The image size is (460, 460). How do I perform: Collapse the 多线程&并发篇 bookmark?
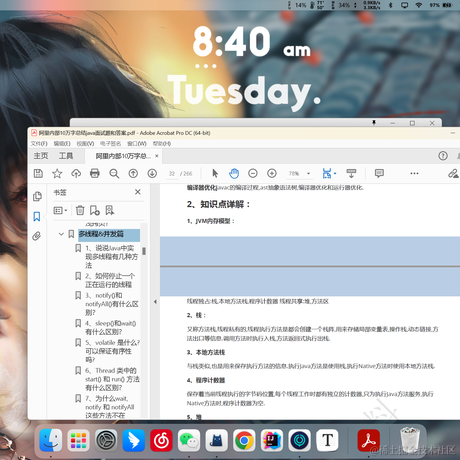61,234
